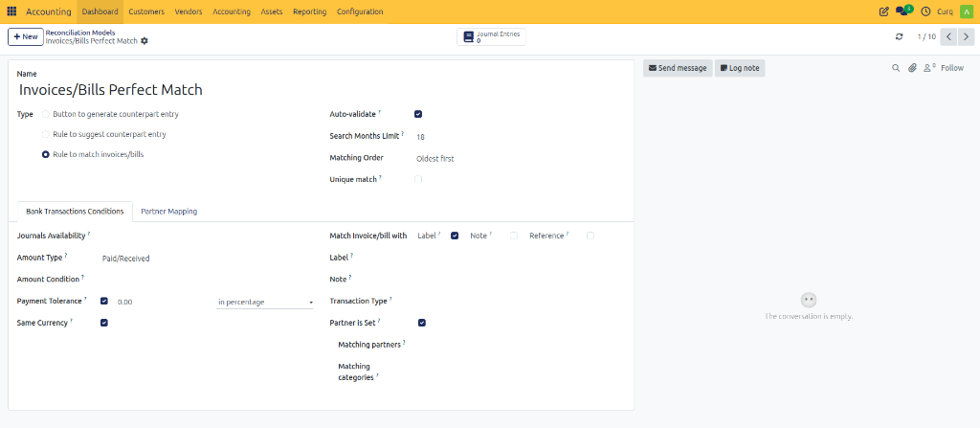Toggle Partner is Set checkbox
This screenshot has height=428, width=980.
point(422,323)
